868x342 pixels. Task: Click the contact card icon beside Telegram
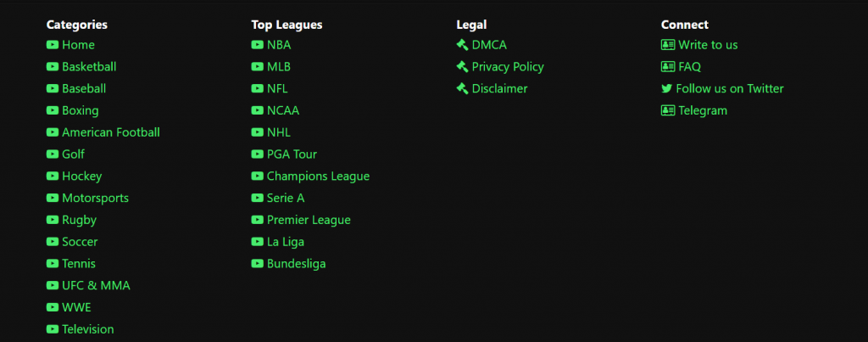coord(668,110)
